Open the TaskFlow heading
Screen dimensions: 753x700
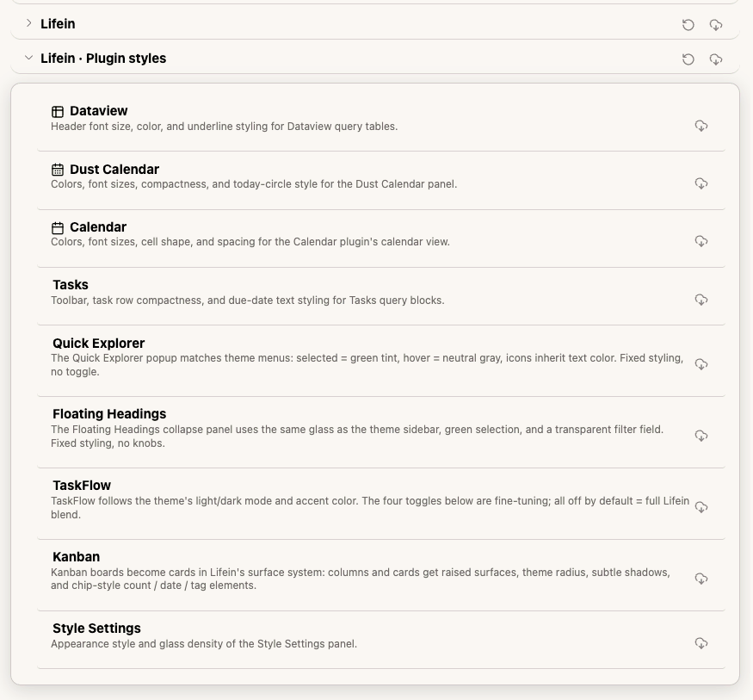[x=82, y=486]
